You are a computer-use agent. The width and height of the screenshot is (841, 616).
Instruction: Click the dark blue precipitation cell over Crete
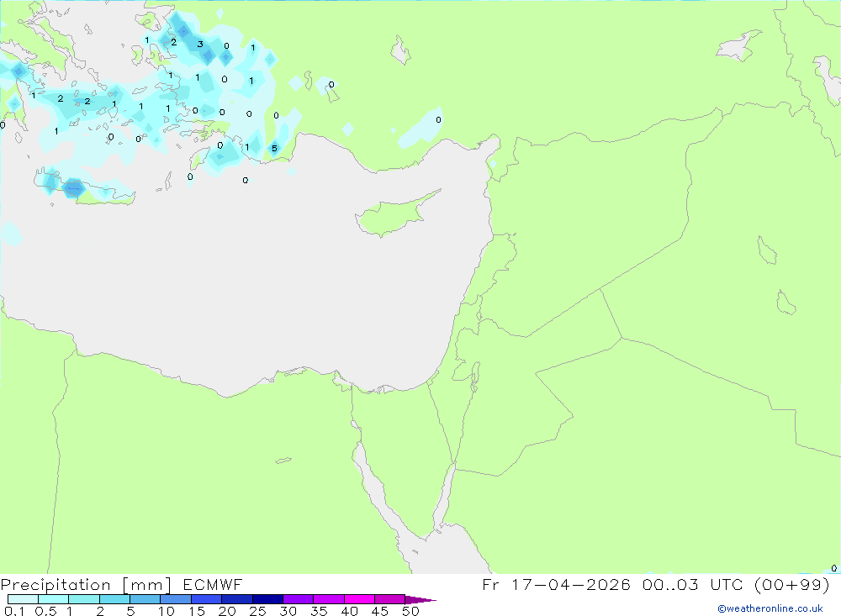point(73,188)
